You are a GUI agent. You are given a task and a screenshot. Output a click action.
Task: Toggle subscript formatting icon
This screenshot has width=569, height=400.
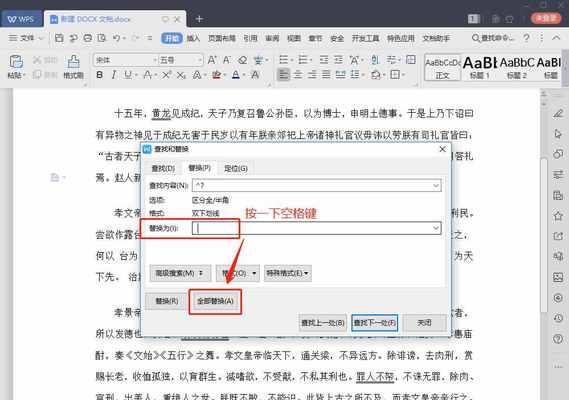click(181, 75)
